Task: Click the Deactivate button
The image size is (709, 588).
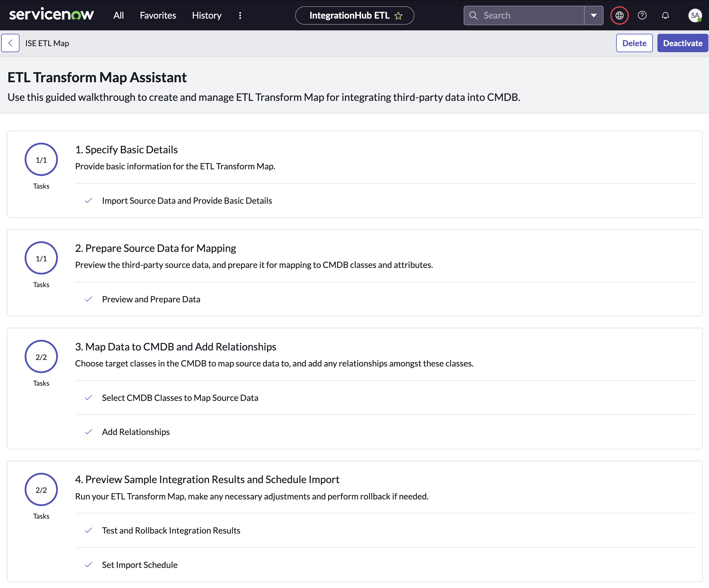Action: pos(682,43)
